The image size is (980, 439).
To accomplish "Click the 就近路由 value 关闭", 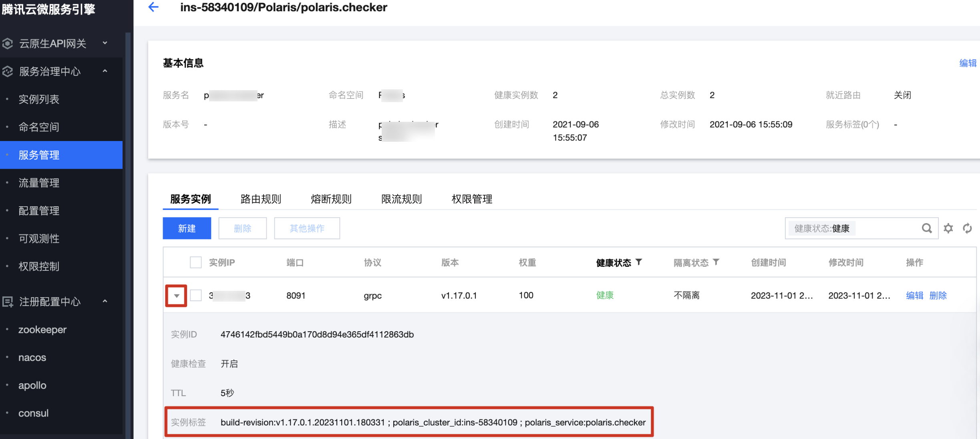I will (x=902, y=95).
